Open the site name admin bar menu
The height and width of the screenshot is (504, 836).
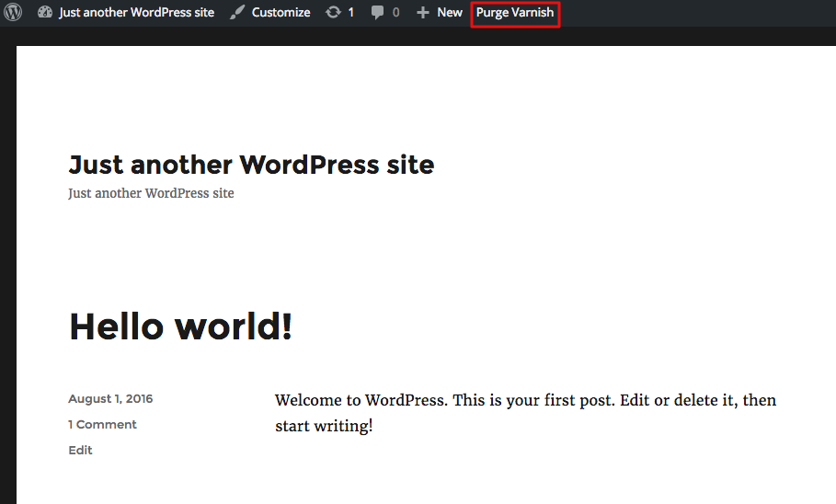pos(136,13)
